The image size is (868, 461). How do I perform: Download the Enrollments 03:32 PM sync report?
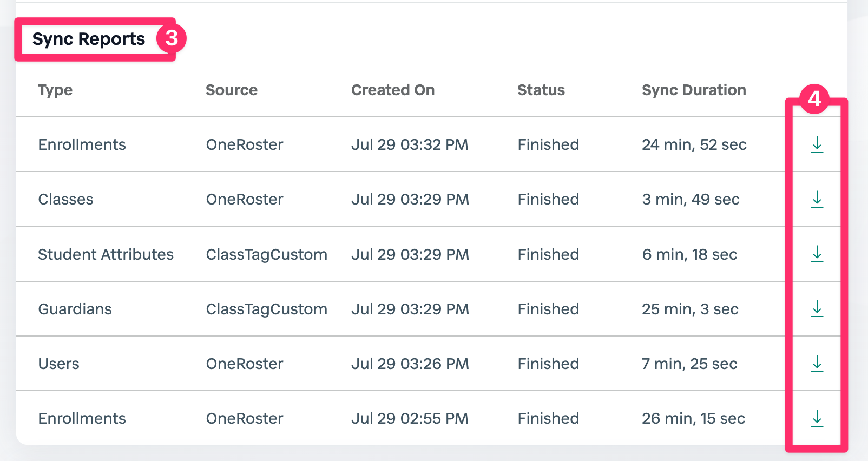[817, 144]
